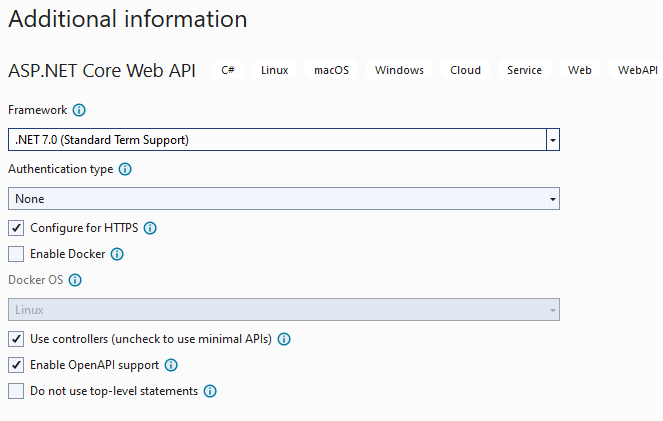663x421 pixels.
Task: Show info for Use controllers option
Action: (x=284, y=339)
